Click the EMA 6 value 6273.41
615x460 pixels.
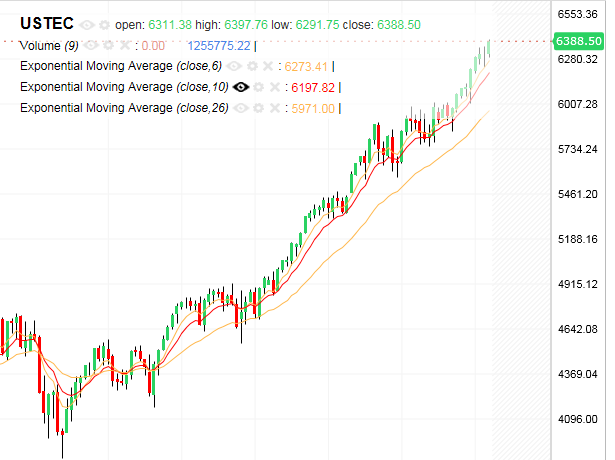[306, 67]
